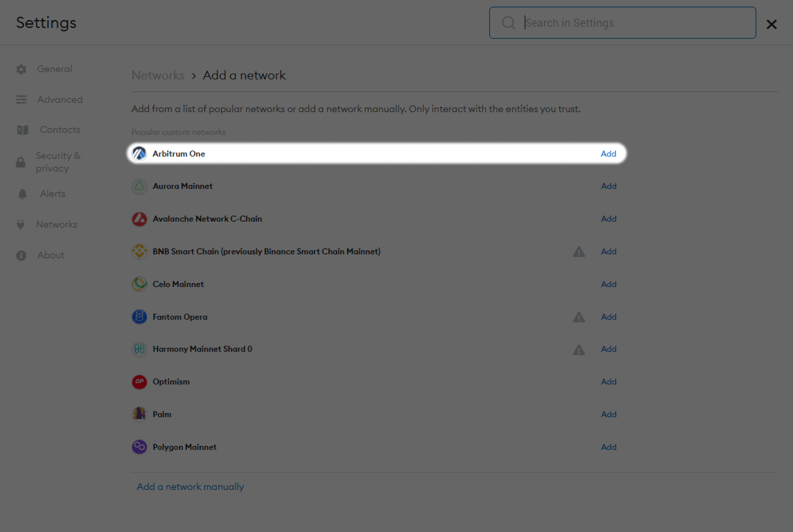Screen dimensions: 793x532
Task: Click the Fantom Opera name text
Action: coord(180,317)
